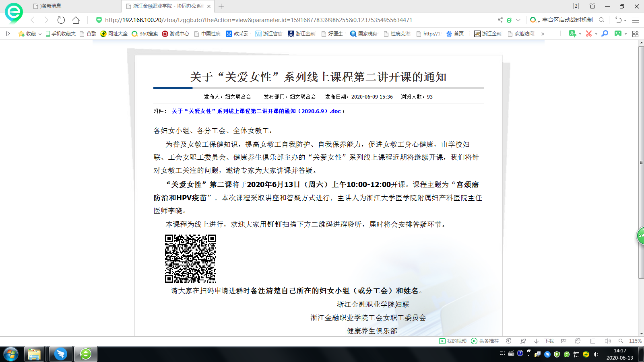This screenshot has height=362, width=644.
Task: Open the 网址大全 bookmark
Action: click(x=114, y=34)
